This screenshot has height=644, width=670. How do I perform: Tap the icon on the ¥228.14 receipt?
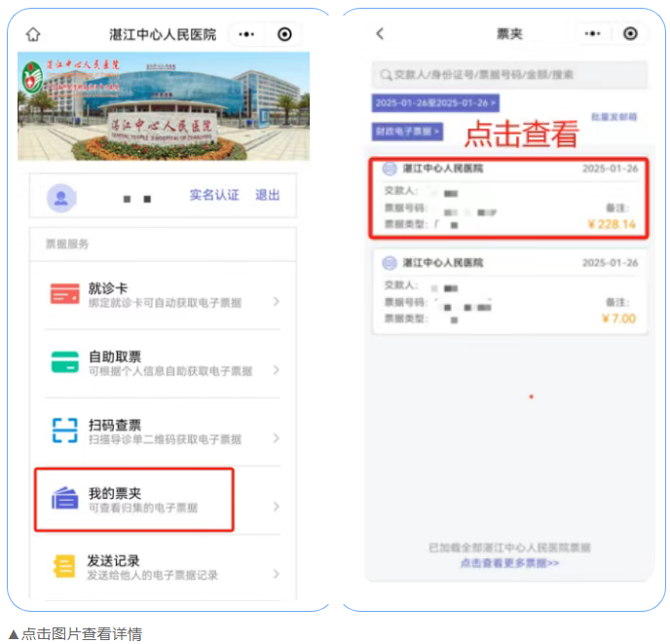pyautogui.click(x=390, y=169)
